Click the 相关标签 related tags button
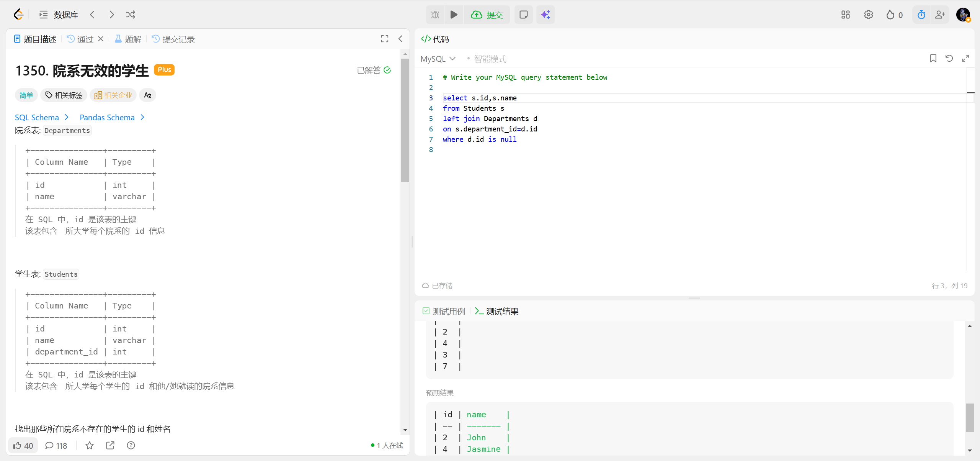980x461 pixels. point(64,95)
